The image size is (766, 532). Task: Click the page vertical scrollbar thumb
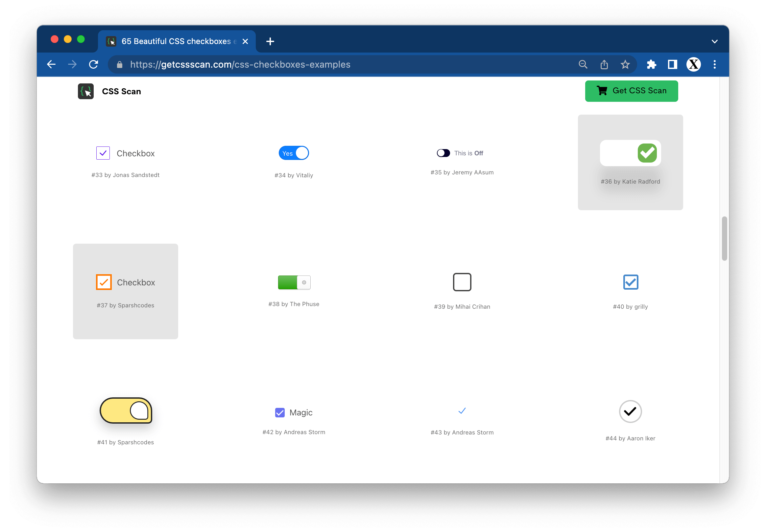(x=724, y=238)
